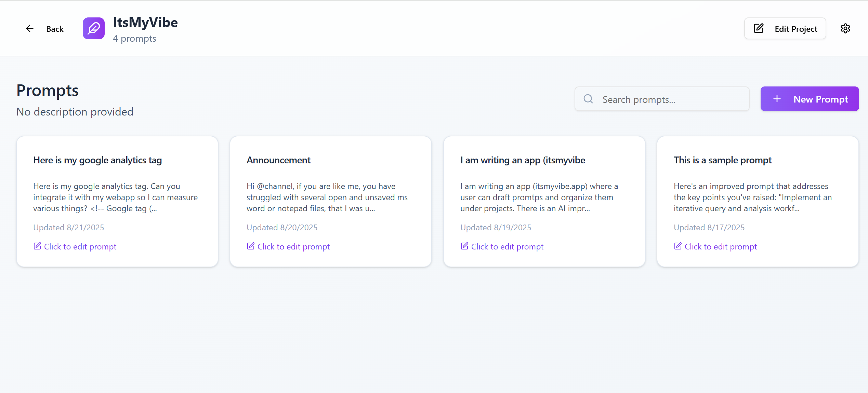Open 'This is a sample prompt' title

click(x=723, y=160)
